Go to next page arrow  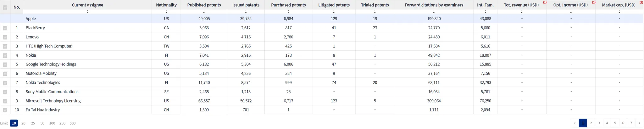tap(639, 123)
